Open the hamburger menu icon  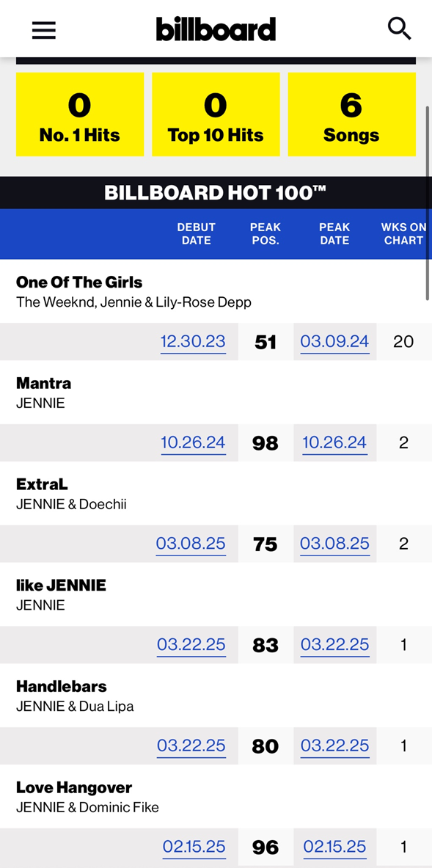44,29
